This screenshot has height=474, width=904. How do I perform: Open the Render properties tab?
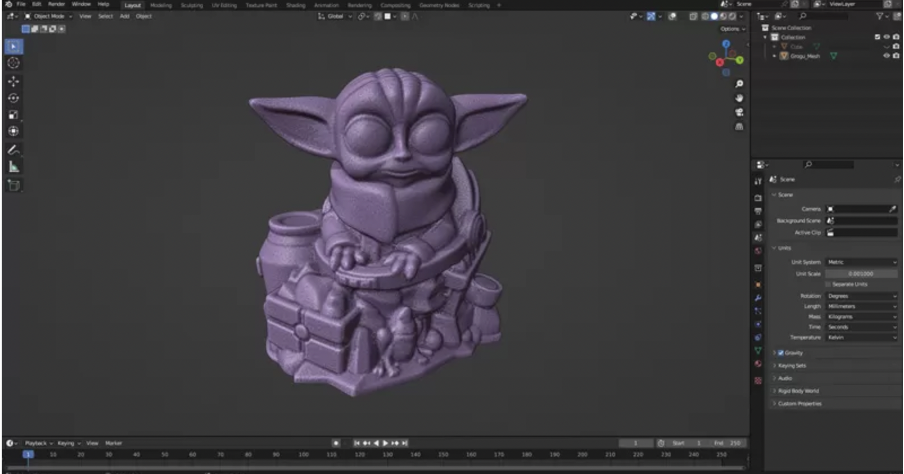pyautogui.click(x=758, y=198)
